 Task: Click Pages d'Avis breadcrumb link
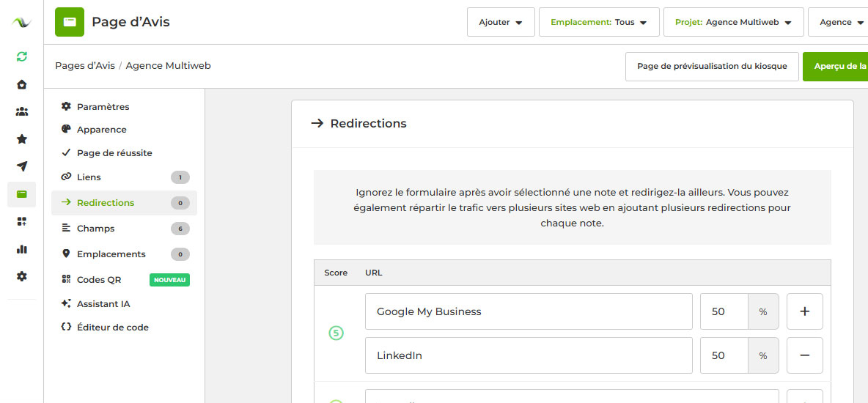click(84, 66)
